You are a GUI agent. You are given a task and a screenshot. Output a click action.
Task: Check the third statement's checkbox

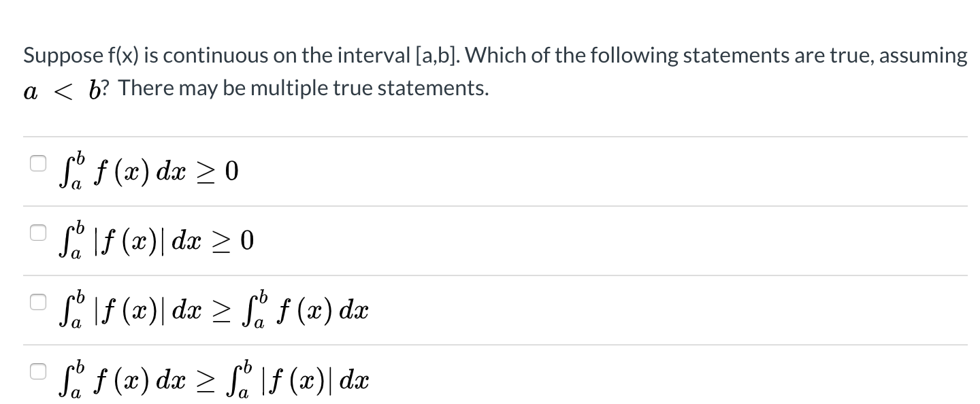pos(37,302)
